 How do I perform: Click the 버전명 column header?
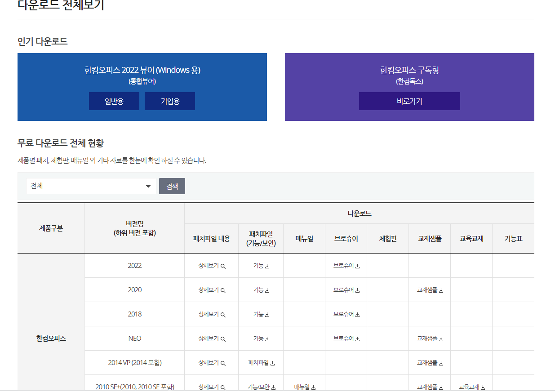134,228
